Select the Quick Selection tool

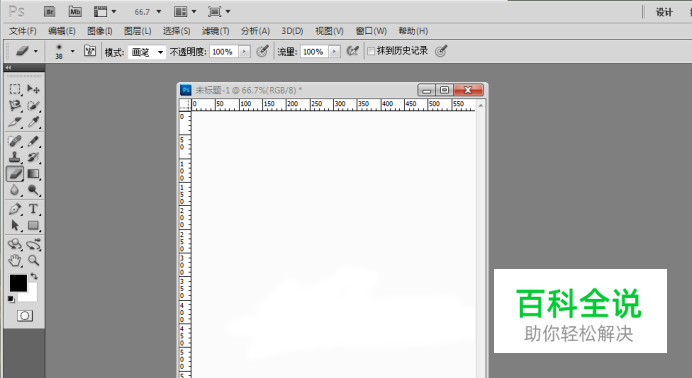(x=33, y=105)
